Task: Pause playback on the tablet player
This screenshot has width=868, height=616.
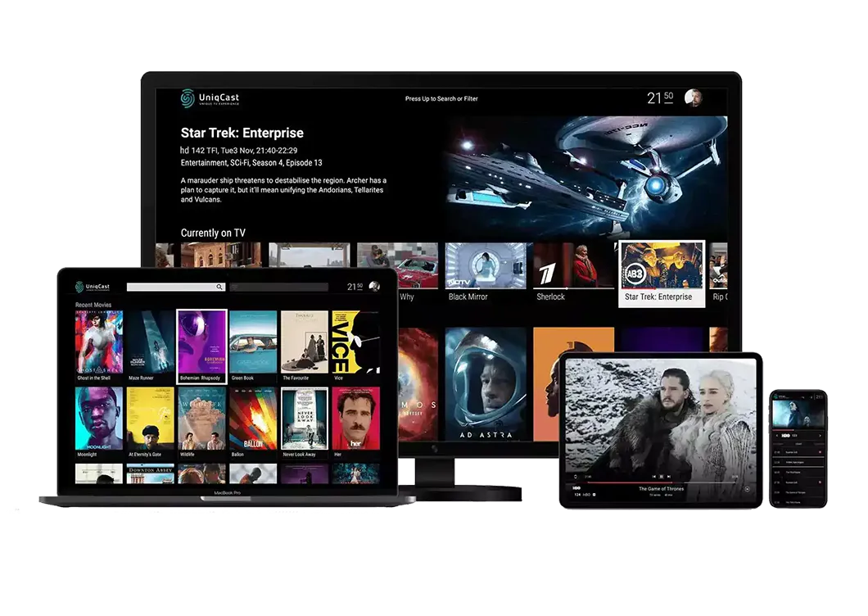Action: pos(662,477)
